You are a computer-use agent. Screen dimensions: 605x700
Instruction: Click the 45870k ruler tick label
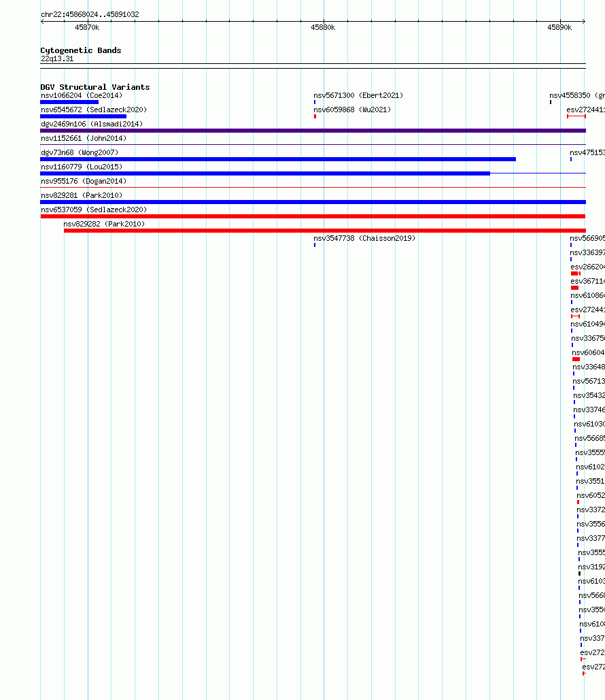click(87, 27)
